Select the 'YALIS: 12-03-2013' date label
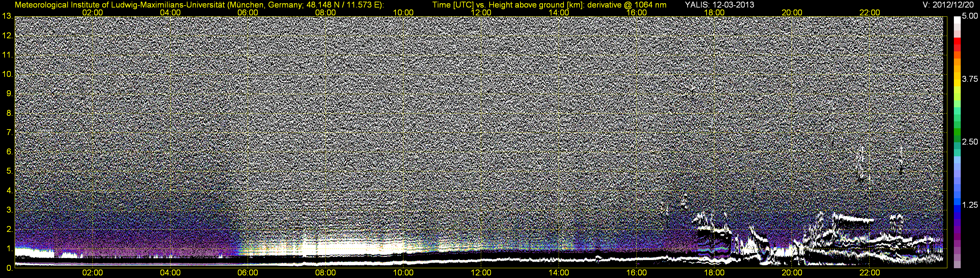Viewport: 980px width, 278px height. [719, 5]
